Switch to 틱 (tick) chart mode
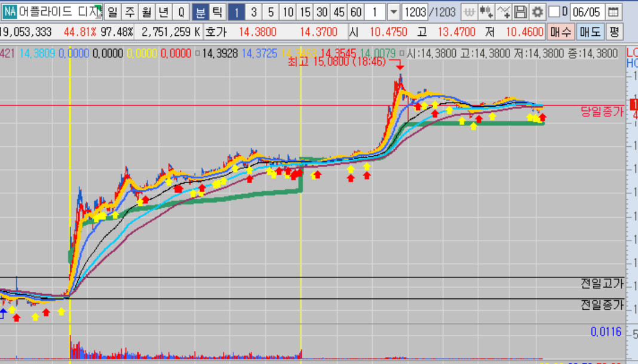This screenshot has height=364, width=638. coord(217,12)
